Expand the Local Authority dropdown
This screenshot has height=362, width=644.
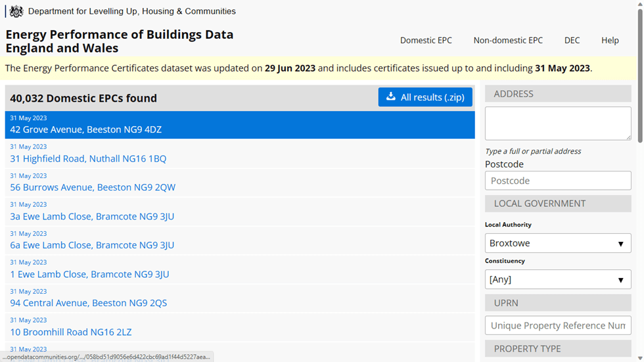557,243
